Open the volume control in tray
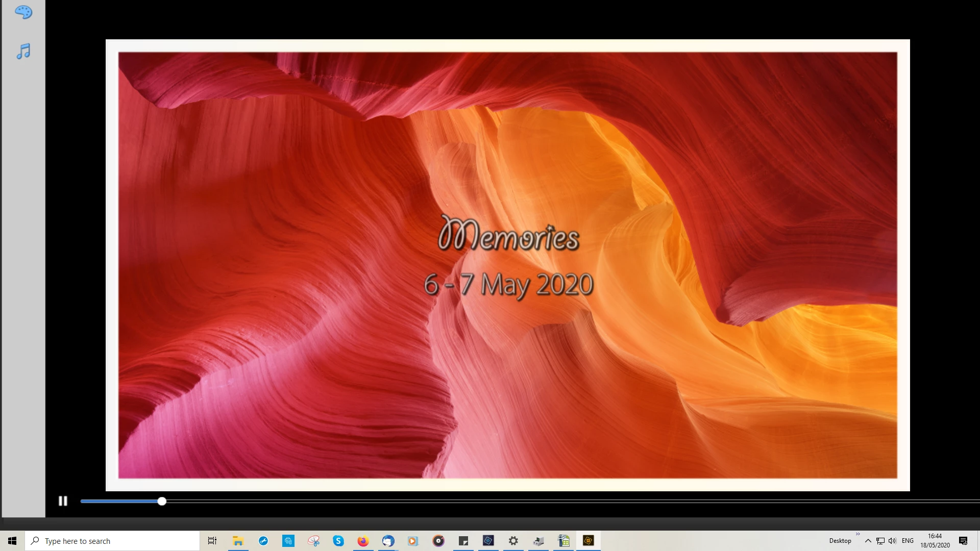Screen dimensions: 980x551 892,541
